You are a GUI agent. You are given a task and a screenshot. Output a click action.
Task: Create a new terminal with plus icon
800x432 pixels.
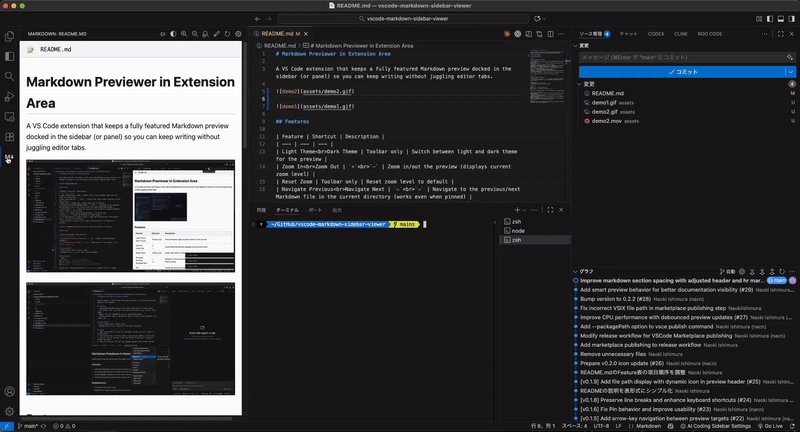(517, 210)
